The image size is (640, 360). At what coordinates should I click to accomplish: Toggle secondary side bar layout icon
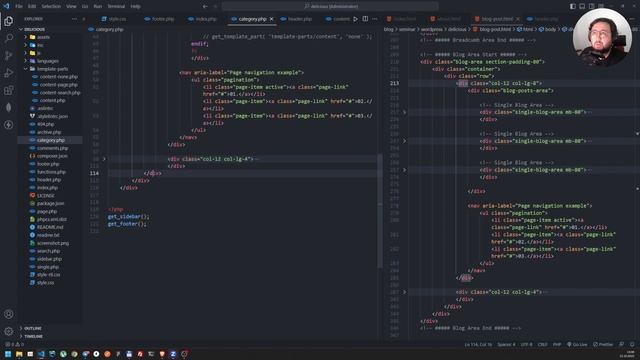click(591, 6)
